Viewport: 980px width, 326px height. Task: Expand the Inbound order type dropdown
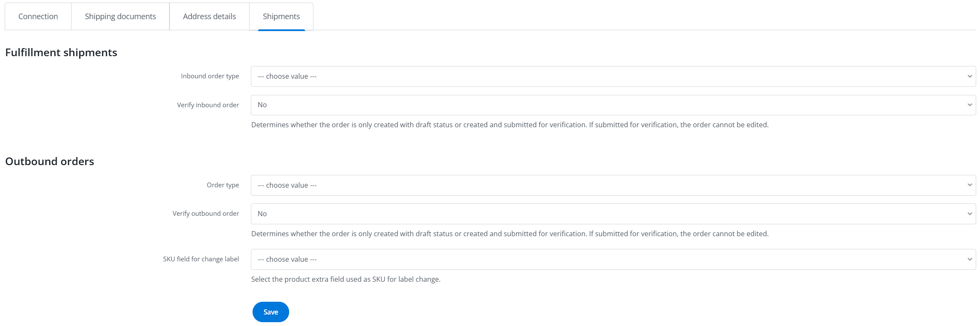click(613, 77)
